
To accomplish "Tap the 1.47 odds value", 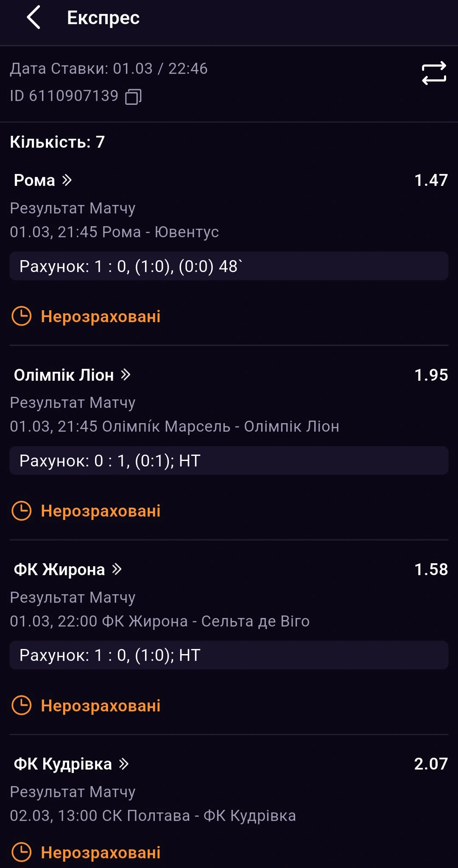I will click(431, 180).
